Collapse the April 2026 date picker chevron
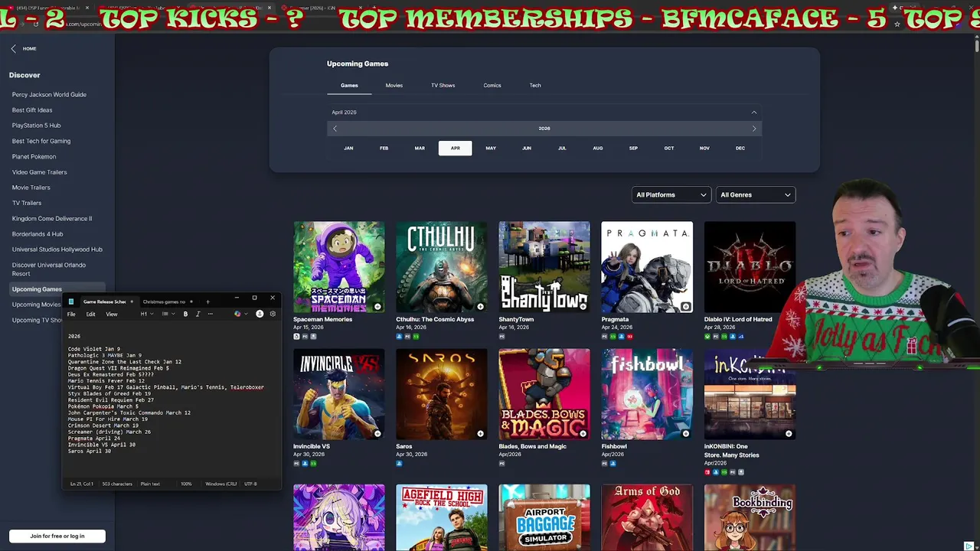The width and height of the screenshot is (980, 551). 753,112
